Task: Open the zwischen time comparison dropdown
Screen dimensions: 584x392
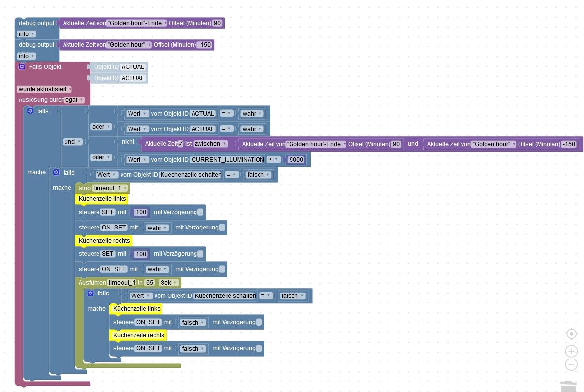Action: click(x=210, y=144)
